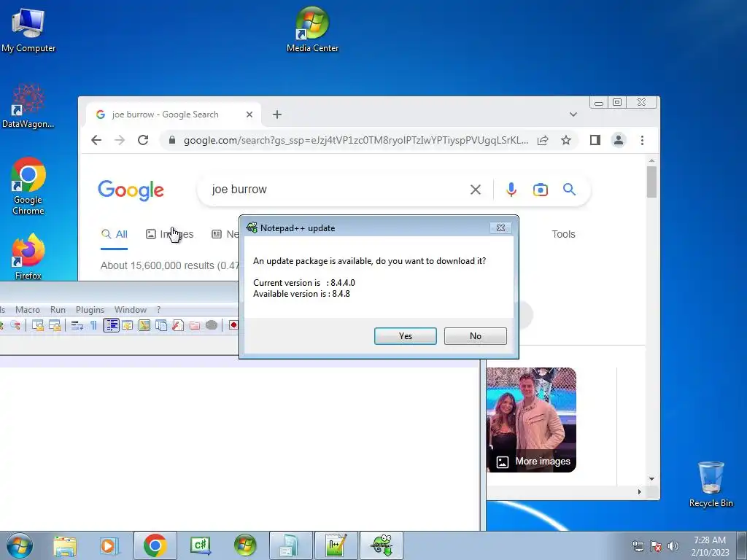The height and width of the screenshot is (560, 747).
Task: Click the blue magnifier search button
Action: pyautogui.click(x=569, y=190)
